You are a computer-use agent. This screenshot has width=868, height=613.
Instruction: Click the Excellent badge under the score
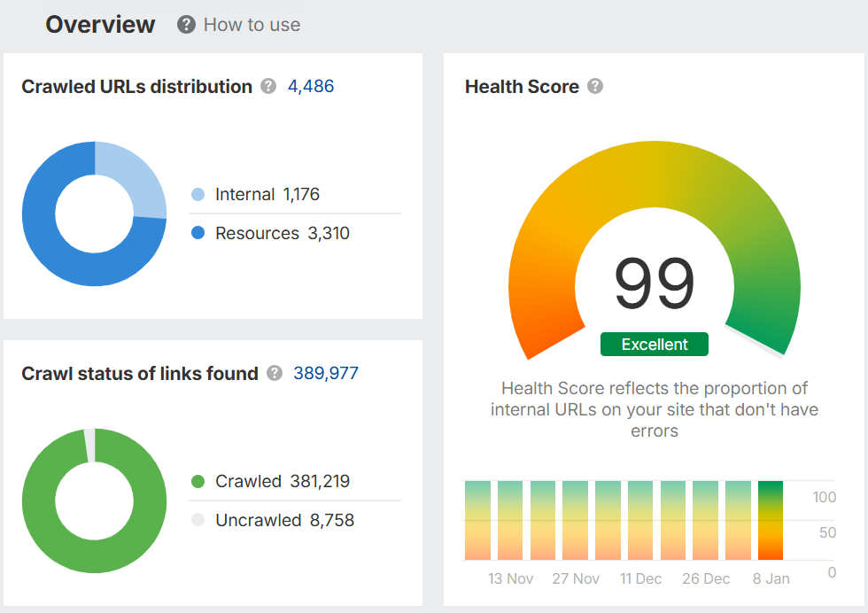click(x=654, y=344)
